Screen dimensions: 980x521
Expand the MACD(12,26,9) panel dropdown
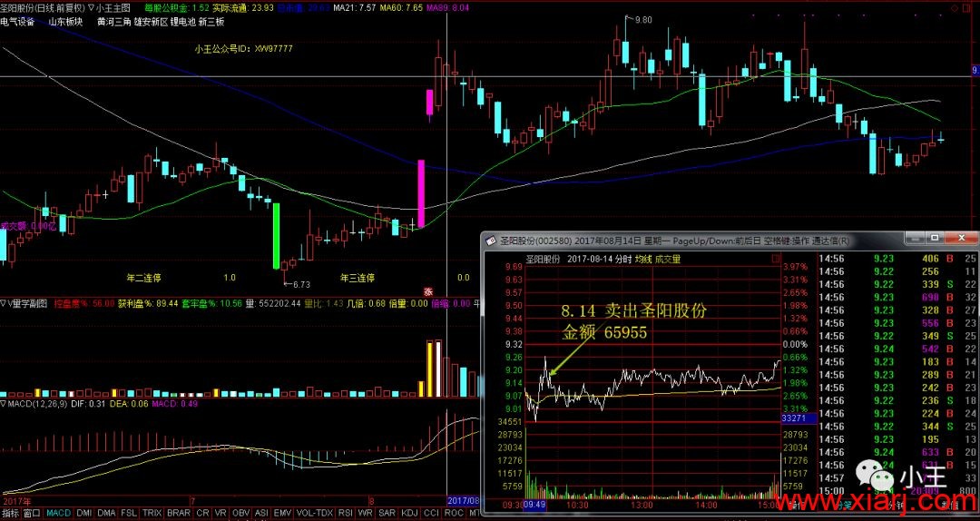tap(3, 403)
